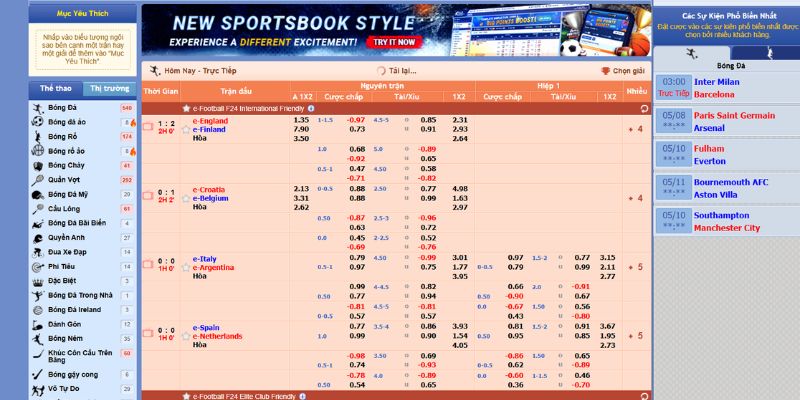Select soccer tab in popular events panel
The image size is (800, 400).
(x=692, y=53)
